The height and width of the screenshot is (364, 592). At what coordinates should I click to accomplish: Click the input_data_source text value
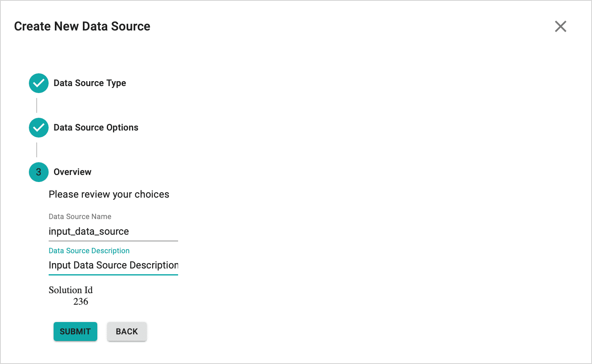coord(89,231)
